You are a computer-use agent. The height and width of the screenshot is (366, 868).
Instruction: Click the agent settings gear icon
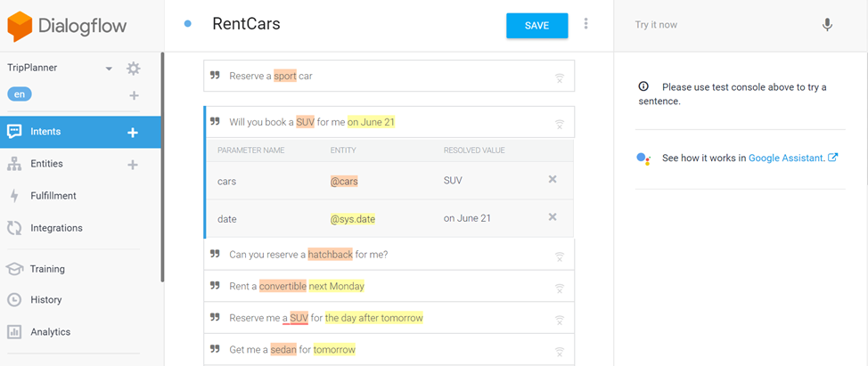point(134,69)
